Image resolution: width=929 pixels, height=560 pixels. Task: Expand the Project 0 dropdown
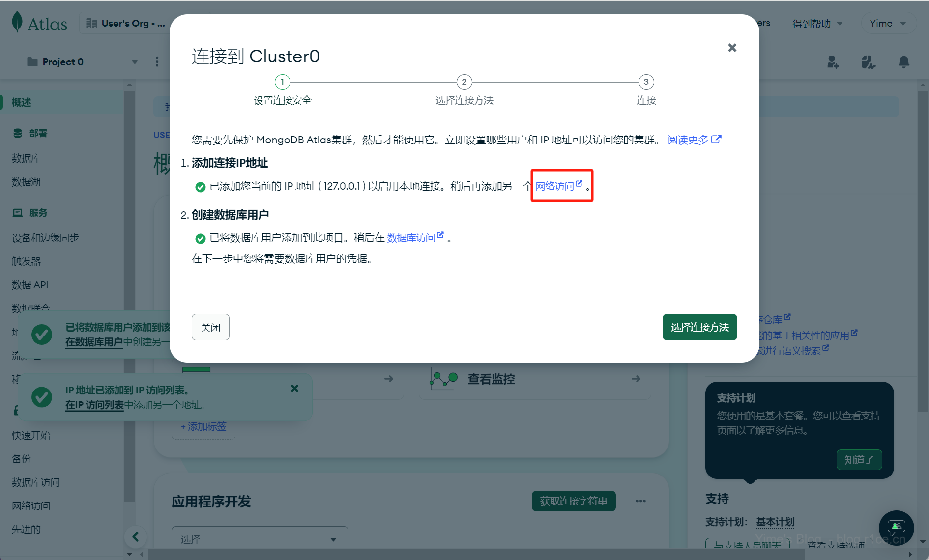[x=135, y=62]
